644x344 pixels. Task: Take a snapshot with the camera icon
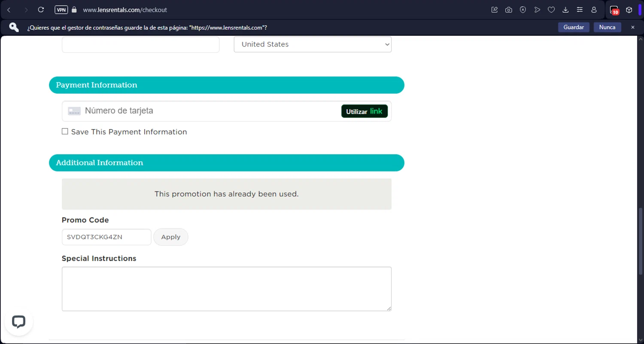click(x=509, y=10)
